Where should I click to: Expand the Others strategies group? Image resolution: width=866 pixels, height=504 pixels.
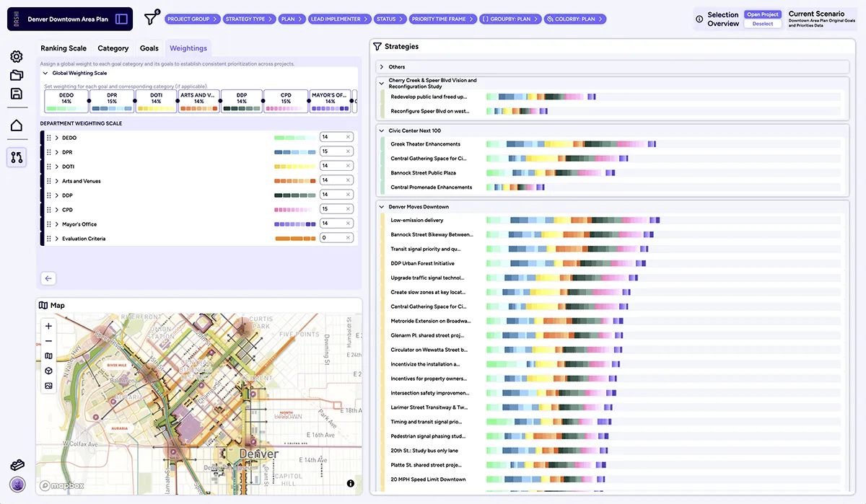[x=382, y=67]
